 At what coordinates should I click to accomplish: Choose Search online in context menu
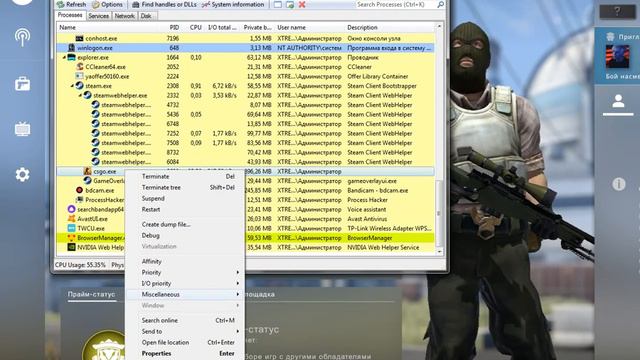tap(185, 320)
